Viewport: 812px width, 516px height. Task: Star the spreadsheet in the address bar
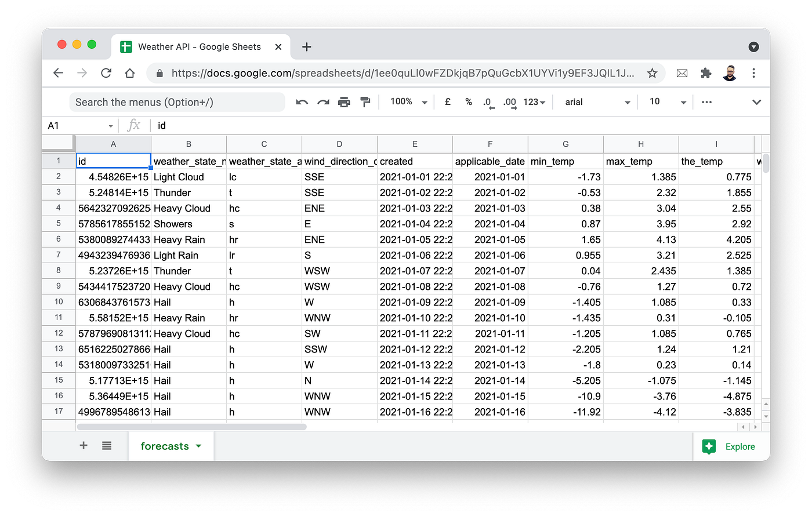coord(652,73)
